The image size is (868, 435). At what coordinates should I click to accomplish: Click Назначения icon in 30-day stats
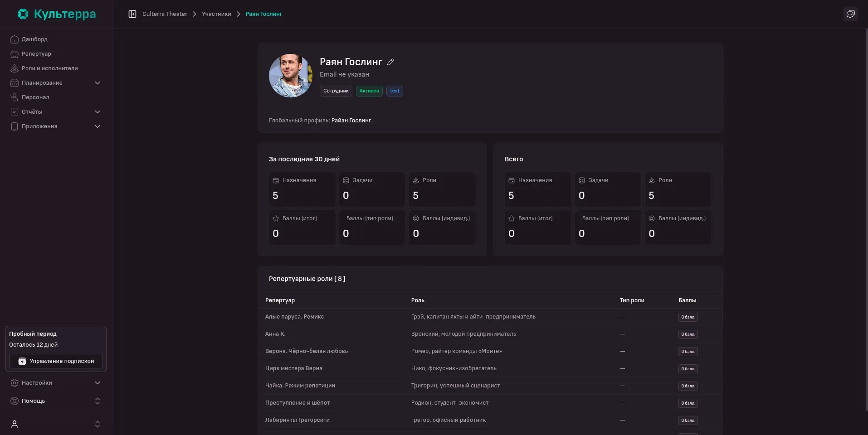276,180
